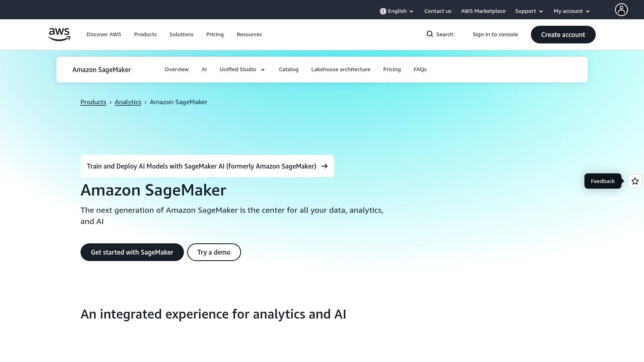Open the FAQs section

(x=420, y=69)
